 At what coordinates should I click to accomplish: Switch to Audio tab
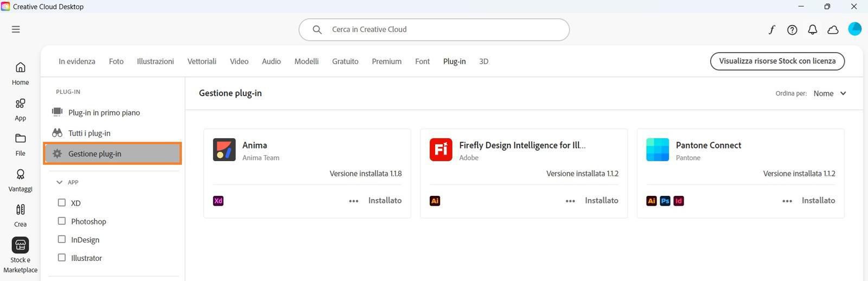pyautogui.click(x=271, y=61)
